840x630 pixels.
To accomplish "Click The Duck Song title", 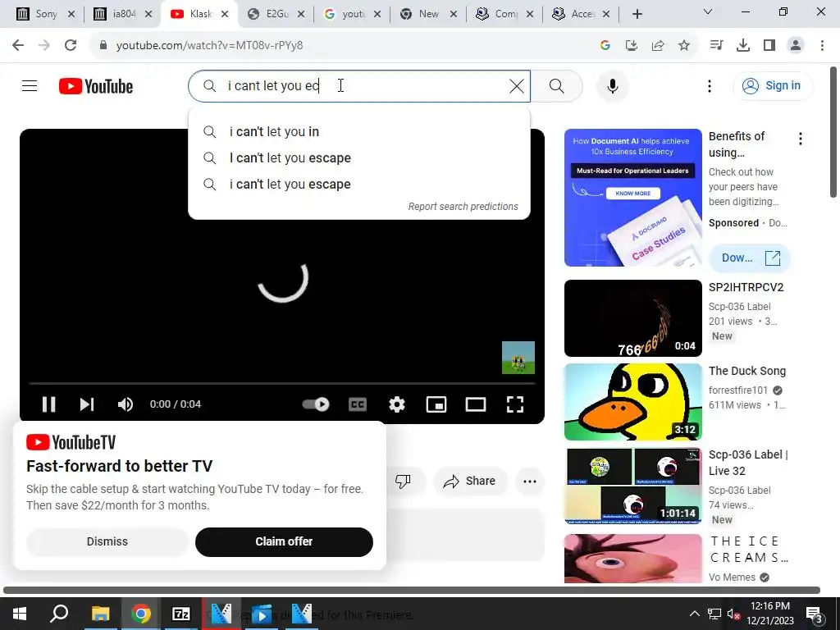I will [x=746, y=371].
